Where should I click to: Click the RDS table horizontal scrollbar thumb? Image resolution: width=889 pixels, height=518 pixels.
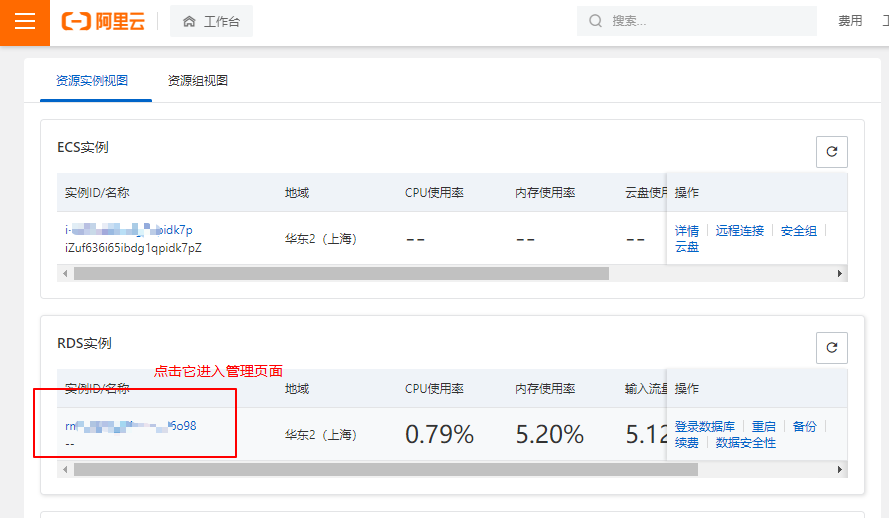[x=386, y=470]
